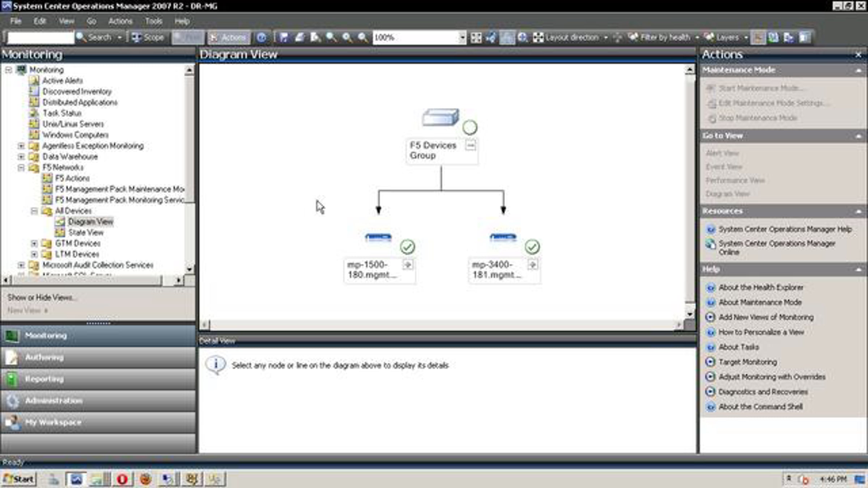Open the Actions menu
This screenshot has height=488, width=868.
click(x=120, y=21)
